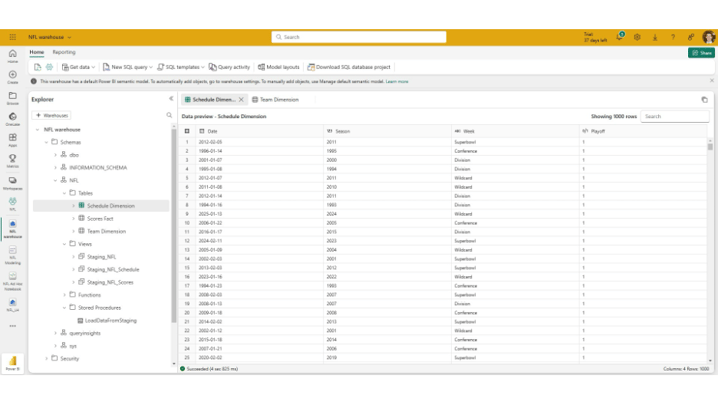718x405 pixels.
Task: Click the more options ellipsis in rail
Action: [x=13, y=326]
